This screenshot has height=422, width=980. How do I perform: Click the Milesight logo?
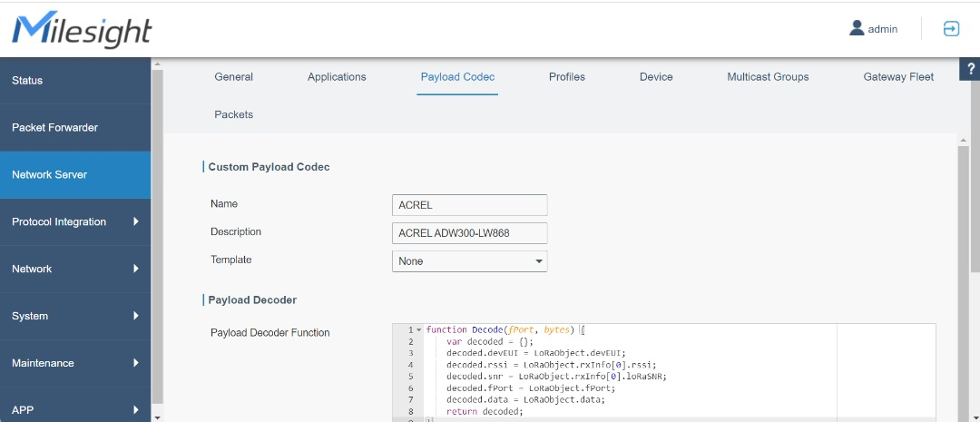tap(82, 29)
